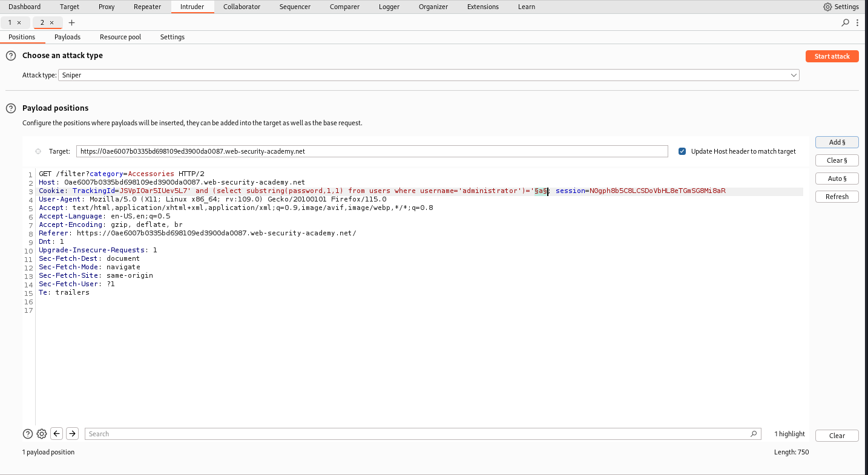Open search settings gear icon at bottom
Viewport: 868px width, 475px height.
42,434
